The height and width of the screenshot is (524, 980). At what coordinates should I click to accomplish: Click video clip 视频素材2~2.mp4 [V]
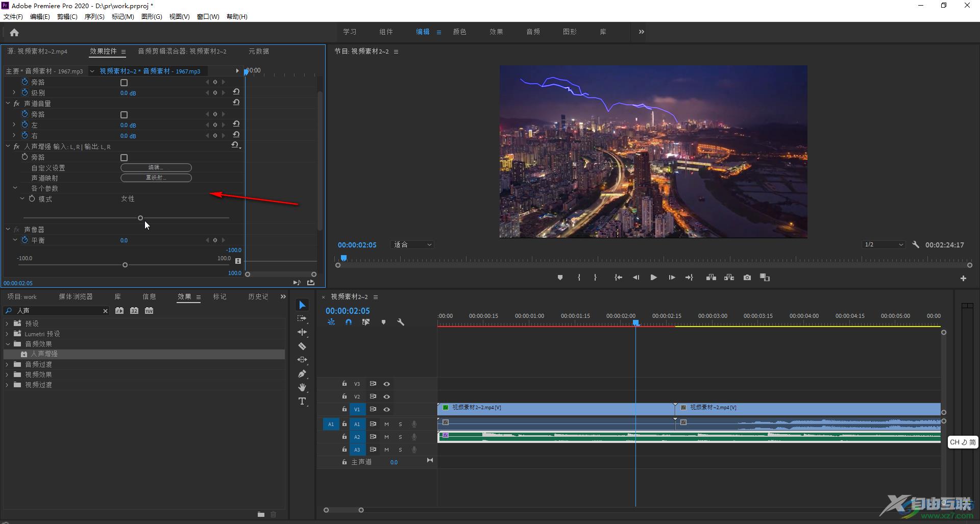point(556,409)
